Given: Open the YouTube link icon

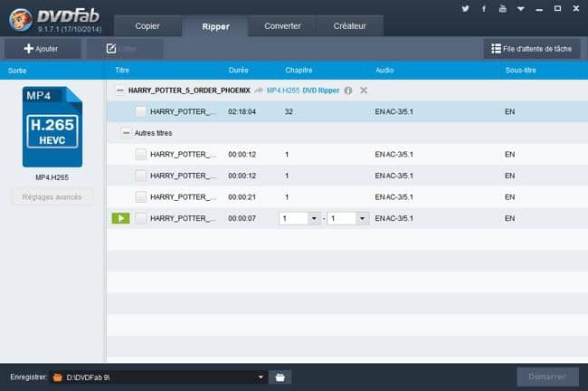Looking at the screenshot, I should (x=502, y=9).
